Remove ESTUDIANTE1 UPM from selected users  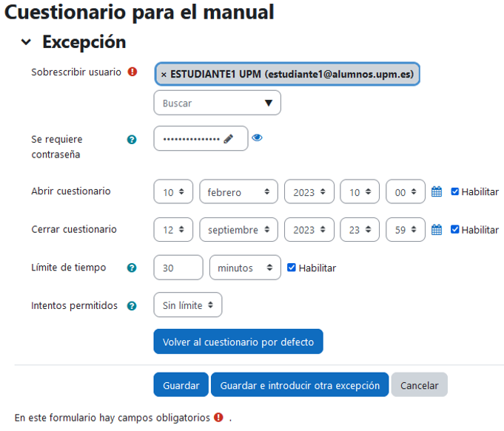coord(164,75)
